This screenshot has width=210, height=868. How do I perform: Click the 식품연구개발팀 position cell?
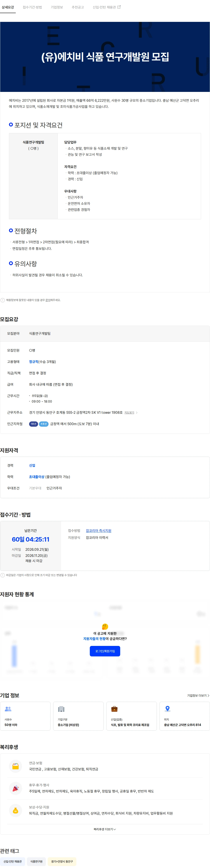click(33, 176)
